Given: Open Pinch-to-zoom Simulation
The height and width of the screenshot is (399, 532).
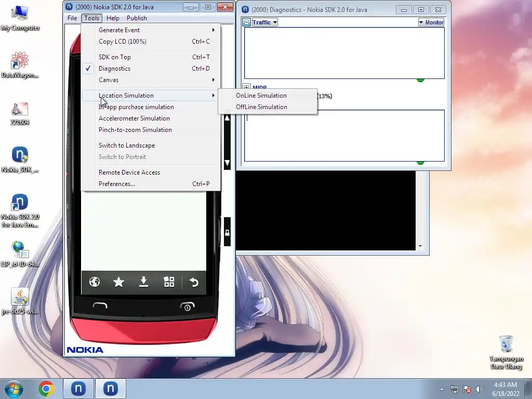Looking at the screenshot, I should (151, 130).
